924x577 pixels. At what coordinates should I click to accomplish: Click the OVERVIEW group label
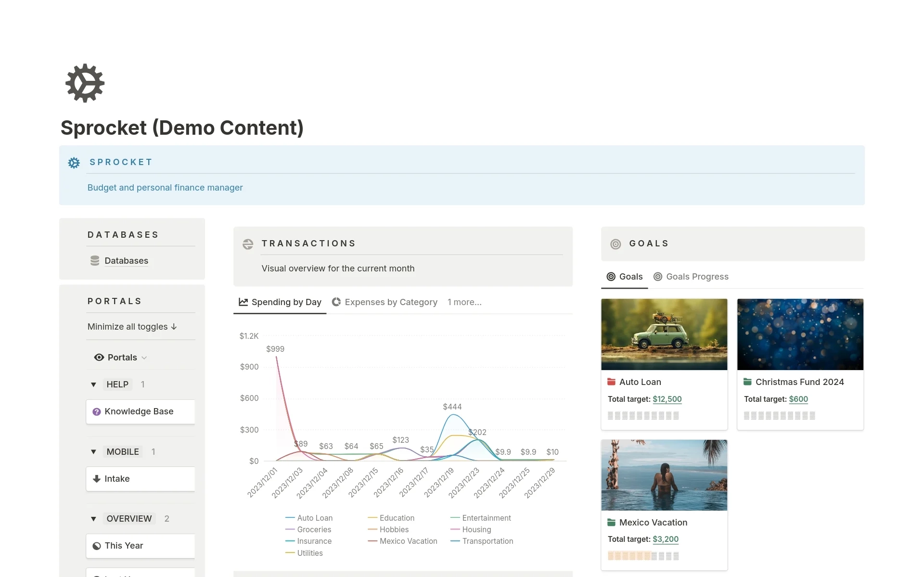point(129,519)
